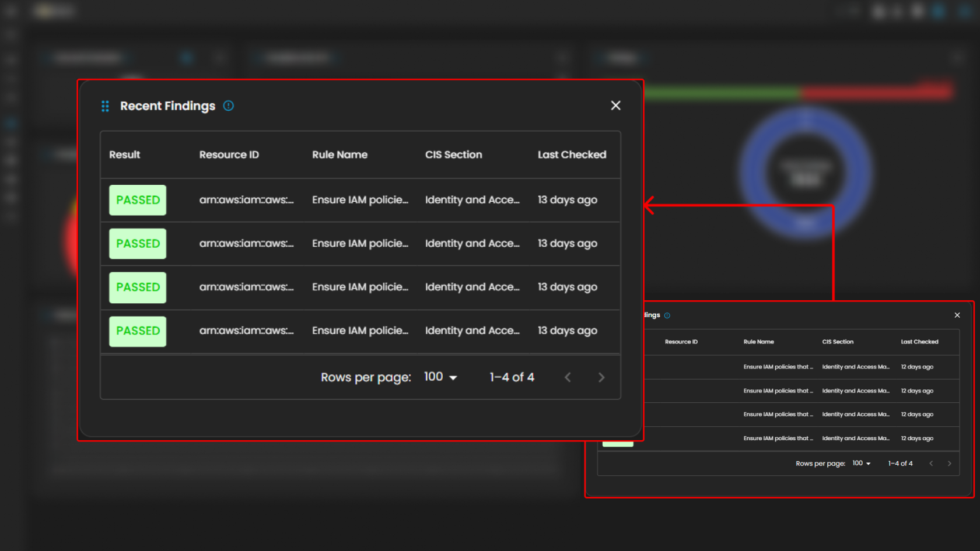This screenshot has width=980, height=551.
Task: Click the Result column header
Action: coord(125,155)
